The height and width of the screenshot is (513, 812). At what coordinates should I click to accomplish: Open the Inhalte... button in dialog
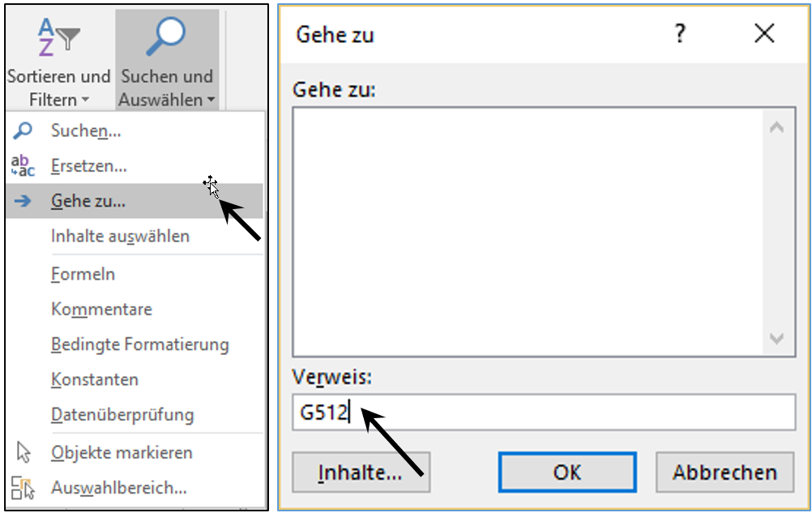pos(361,472)
